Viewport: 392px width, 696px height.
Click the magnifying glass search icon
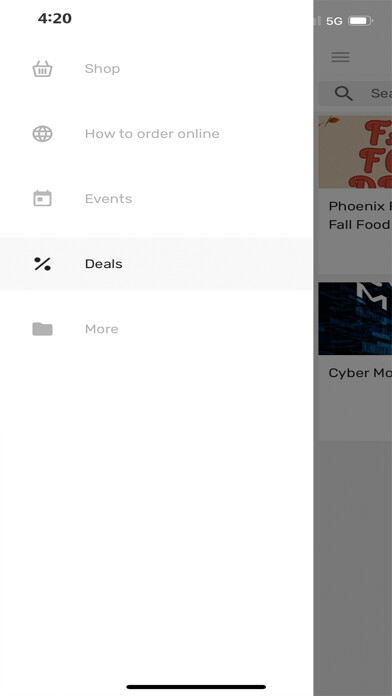click(x=344, y=93)
